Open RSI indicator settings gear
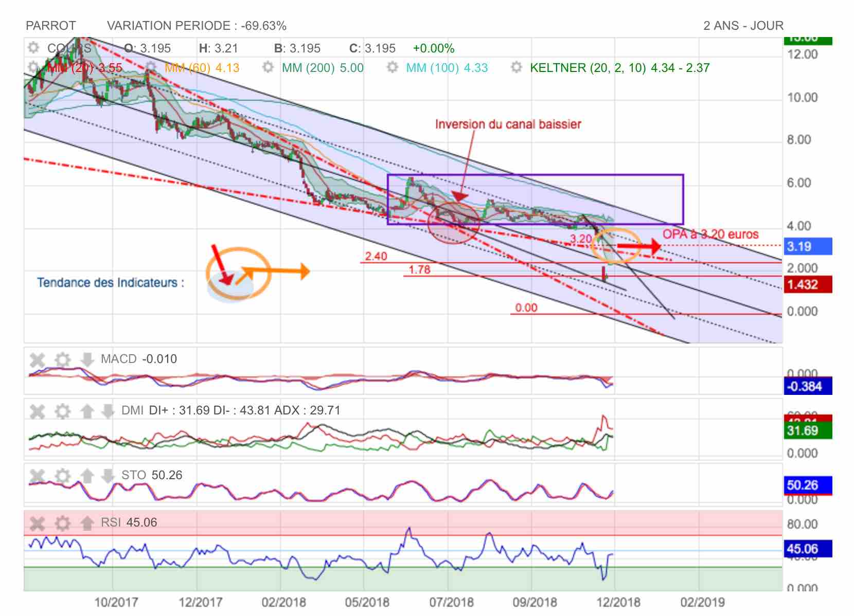The image size is (854, 616). point(63,523)
